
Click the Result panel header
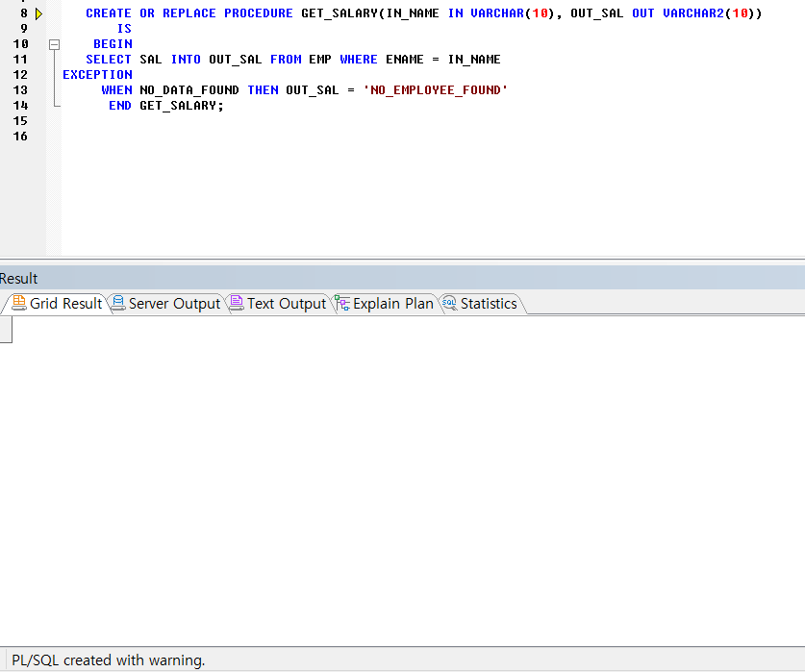[402, 278]
